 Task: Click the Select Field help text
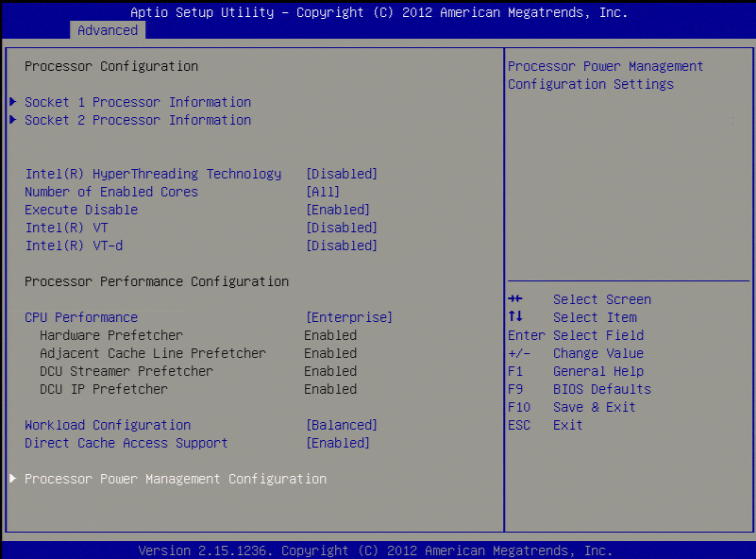[598, 335]
